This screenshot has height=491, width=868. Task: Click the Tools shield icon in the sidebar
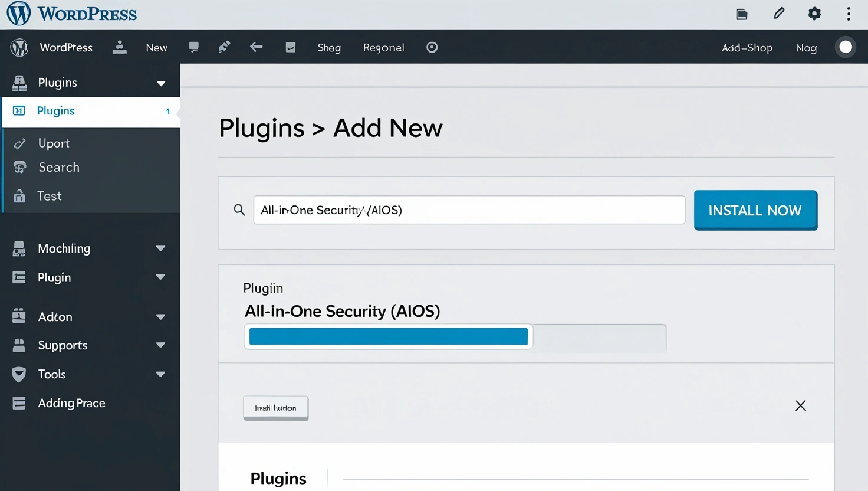pyautogui.click(x=19, y=374)
